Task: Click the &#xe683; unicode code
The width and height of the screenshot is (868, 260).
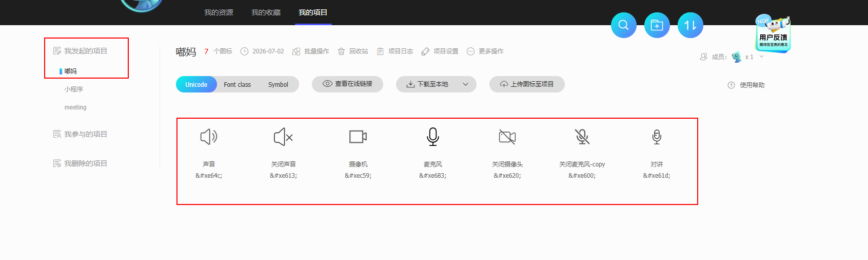Action: coord(433,176)
